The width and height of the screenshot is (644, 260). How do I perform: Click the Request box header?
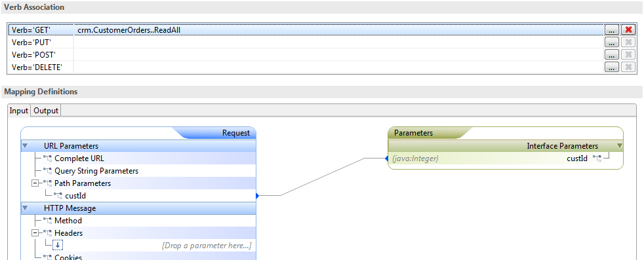pos(138,133)
